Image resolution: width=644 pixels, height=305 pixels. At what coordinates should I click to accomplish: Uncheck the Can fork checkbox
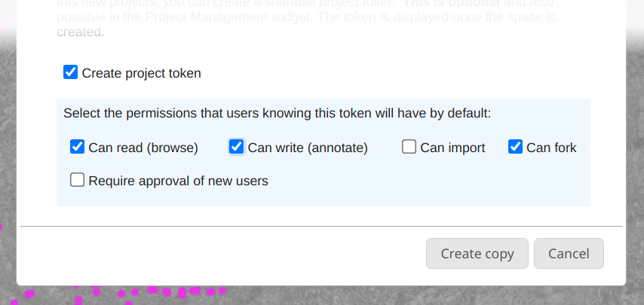click(x=515, y=147)
